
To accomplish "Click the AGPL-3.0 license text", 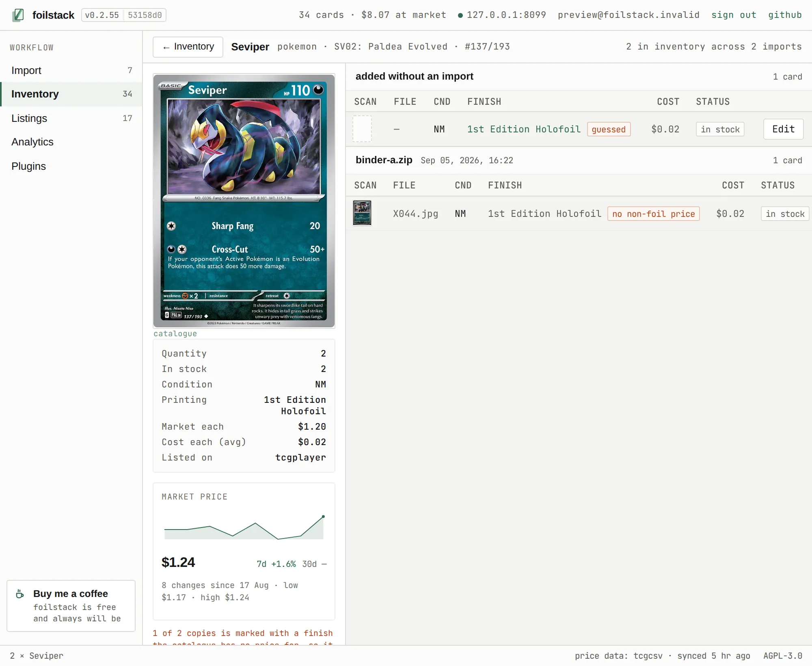I will pos(783,656).
